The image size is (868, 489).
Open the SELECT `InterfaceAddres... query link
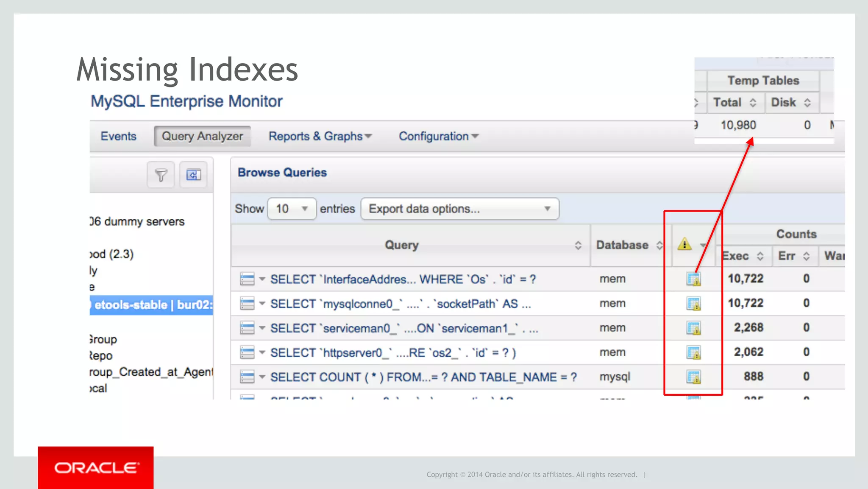(403, 279)
